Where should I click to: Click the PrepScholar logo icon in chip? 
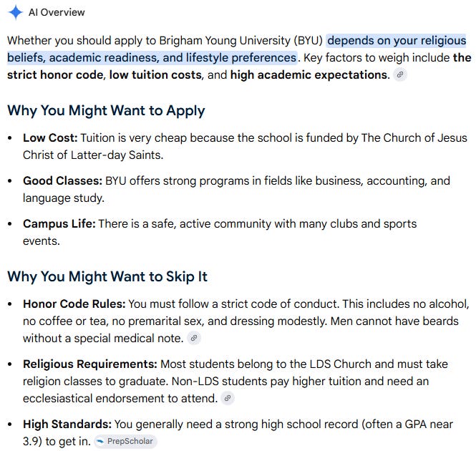pos(100,441)
